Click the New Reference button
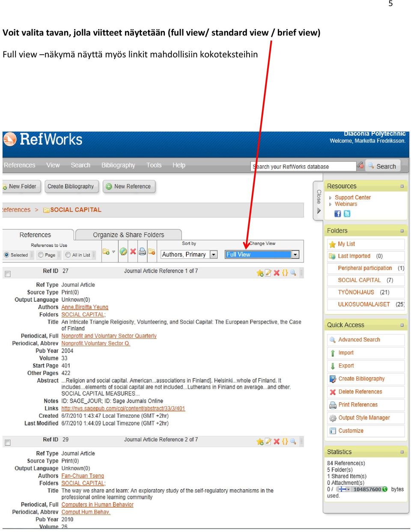Viewport: 411px width, 532px height. point(128,187)
